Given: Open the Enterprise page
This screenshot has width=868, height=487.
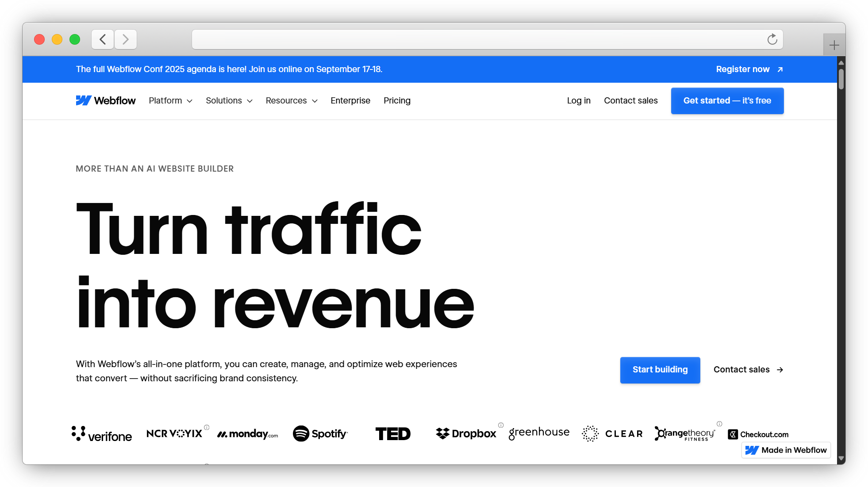Looking at the screenshot, I should [350, 101].
